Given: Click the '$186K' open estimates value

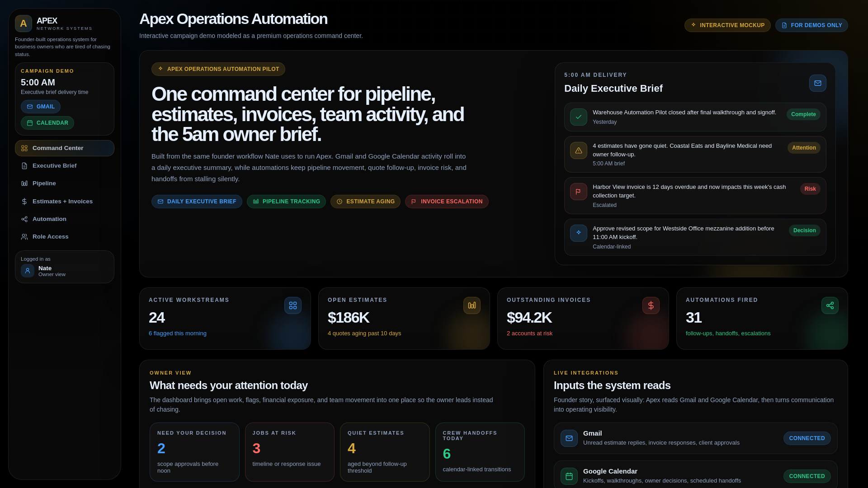Looking at the screenshot, I should click(349, 318).
